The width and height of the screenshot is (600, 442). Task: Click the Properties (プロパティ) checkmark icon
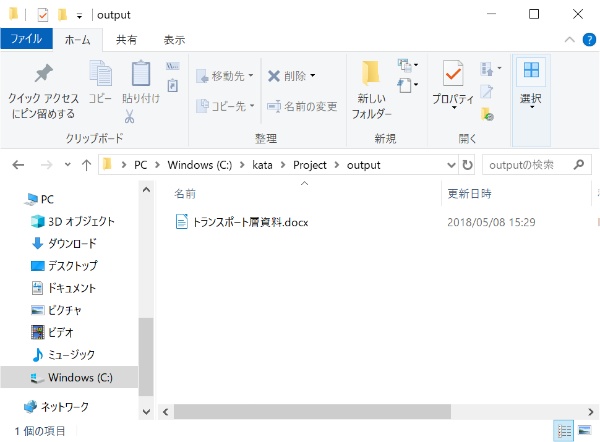(x=453, y=73)
